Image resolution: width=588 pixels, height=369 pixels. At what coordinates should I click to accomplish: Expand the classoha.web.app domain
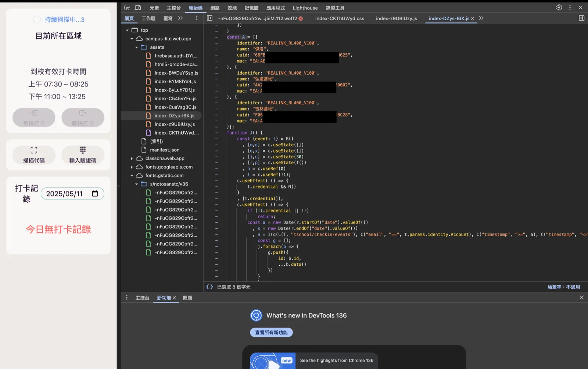[x=132, y=158]
